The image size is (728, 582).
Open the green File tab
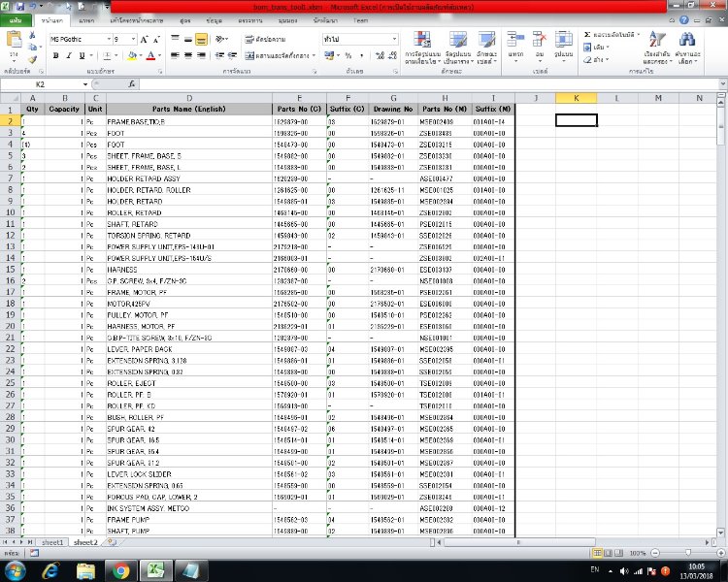(17, 19)
